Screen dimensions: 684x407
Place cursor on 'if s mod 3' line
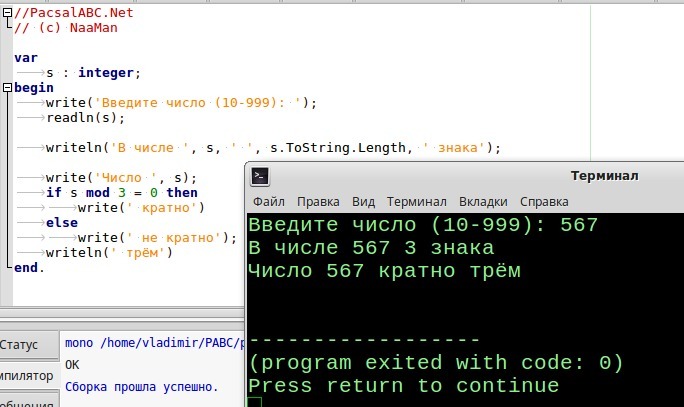[121, 192]
